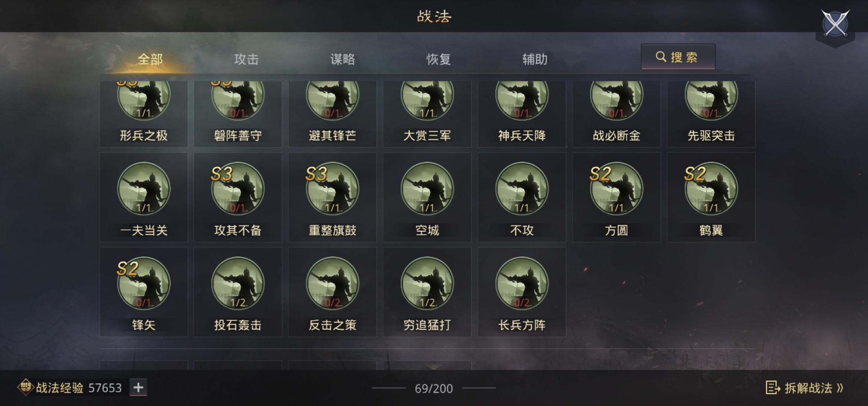Open the 恢复 tab
The image size is (868, 406).
pyautogui.click(x=439, y=59)
